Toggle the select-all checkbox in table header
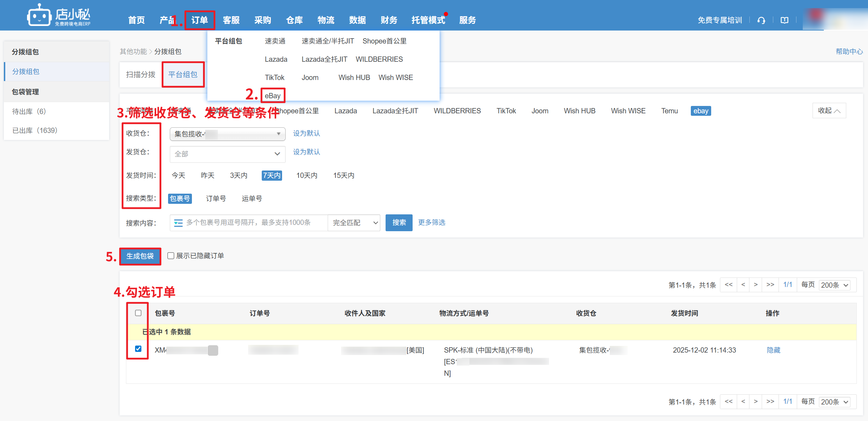This screenshot has height=421, width=868. (x=138, y=313)
